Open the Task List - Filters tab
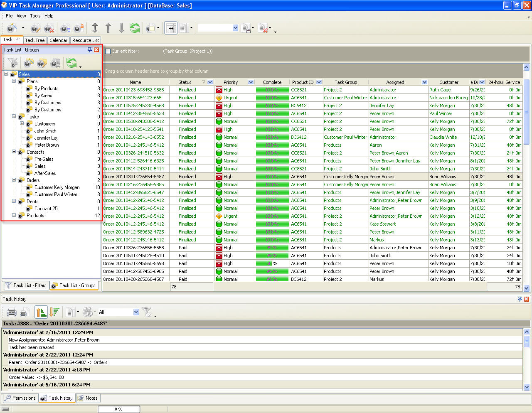 pyautogui.click(x=26, y=285)
